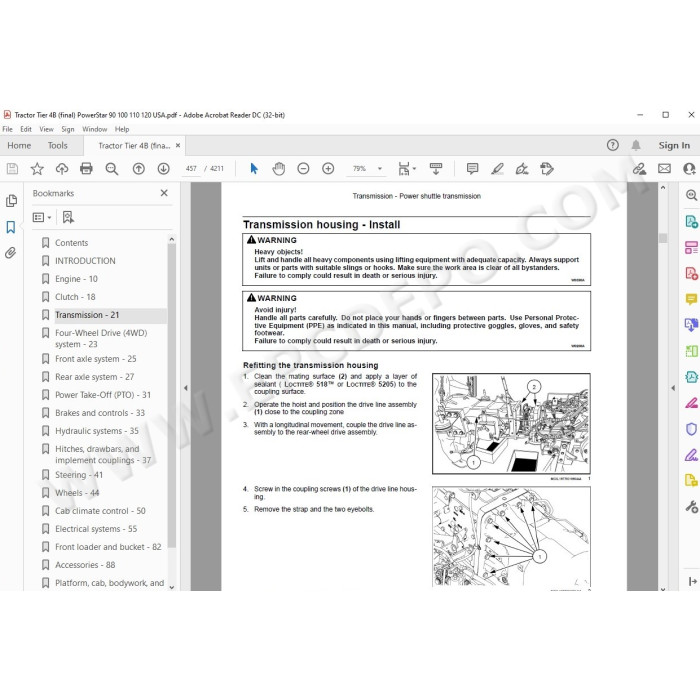Click the Sign In button
This screenshot has width=700, height=700.
pos(674,146)
